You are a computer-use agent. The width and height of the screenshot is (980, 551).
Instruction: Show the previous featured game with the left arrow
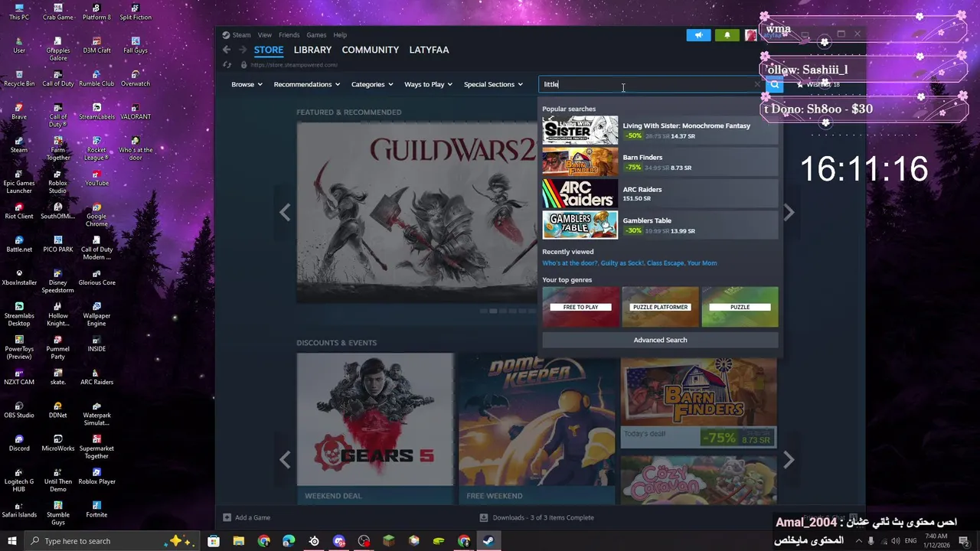(285, 212)
